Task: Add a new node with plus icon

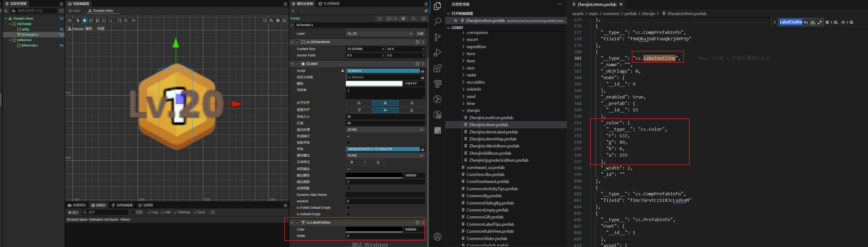Action: (6, 11)
